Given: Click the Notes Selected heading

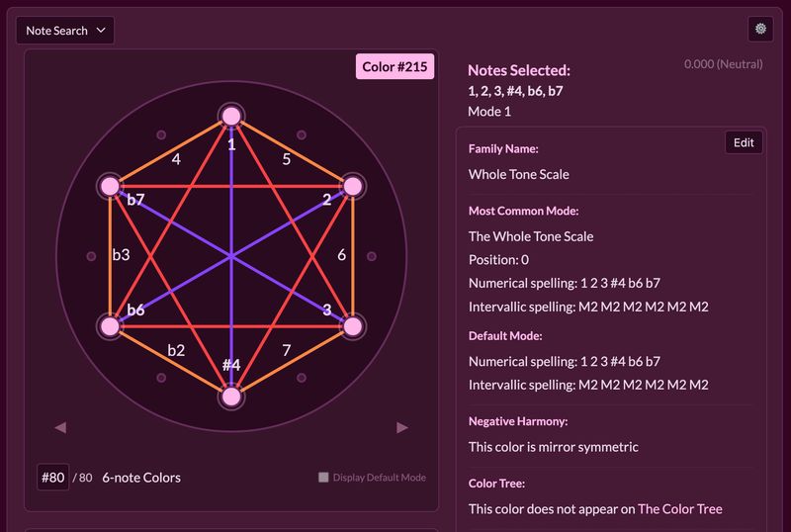Looking at the screenshot, I should pos(519,70).
